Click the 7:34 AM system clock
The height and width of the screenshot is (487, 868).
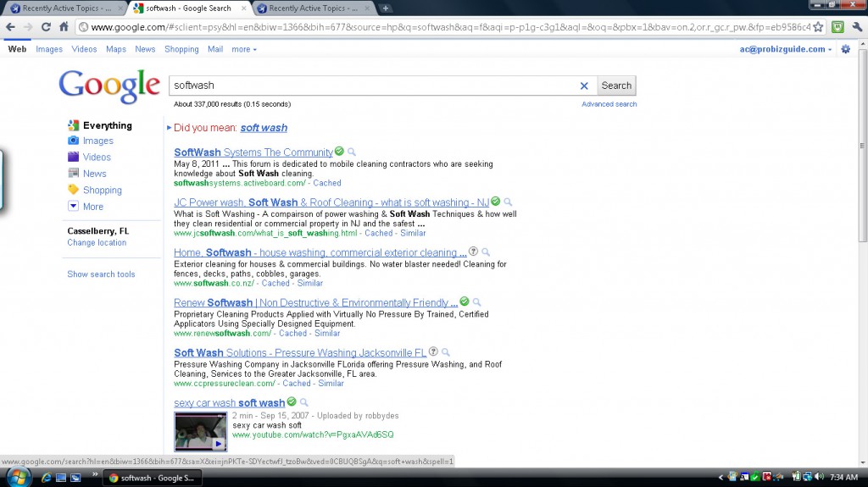click(844, 477)
